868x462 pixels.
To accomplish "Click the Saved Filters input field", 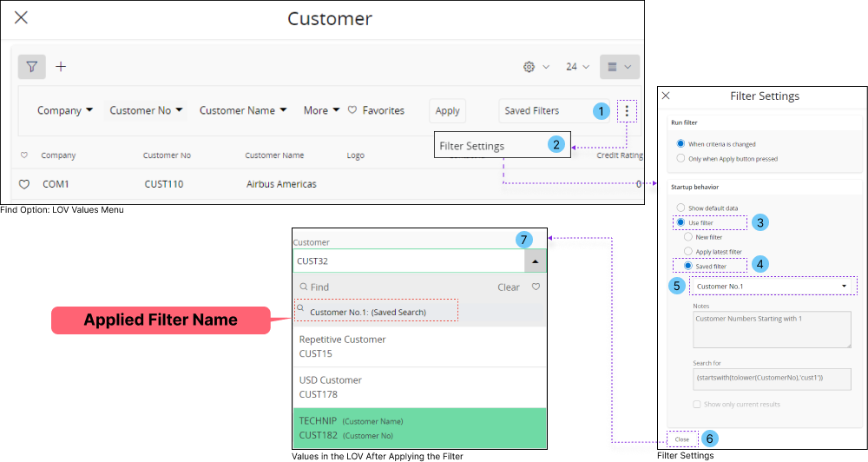I will [542, 110].
